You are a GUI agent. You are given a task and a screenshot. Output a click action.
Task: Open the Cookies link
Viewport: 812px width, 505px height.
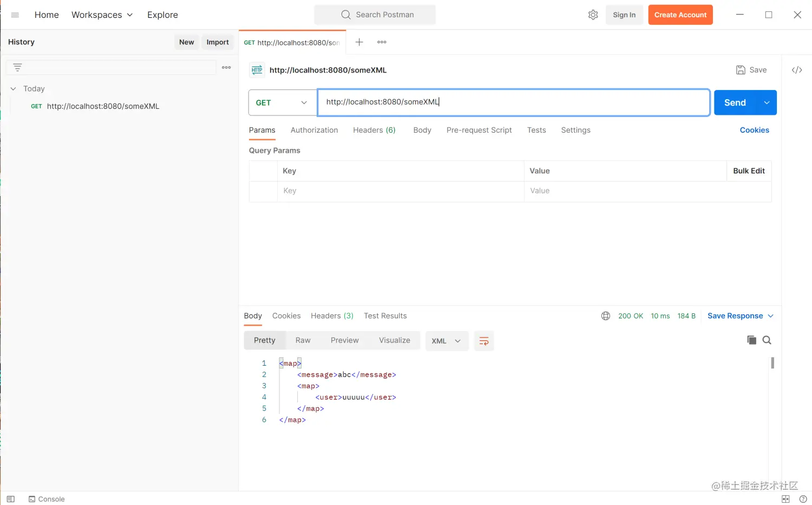coord(754,130)
